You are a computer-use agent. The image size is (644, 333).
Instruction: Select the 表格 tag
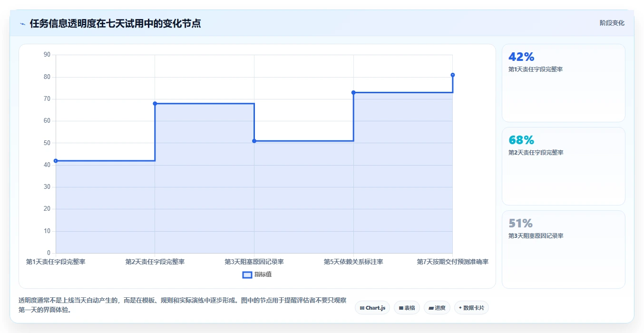coord(407,308)
